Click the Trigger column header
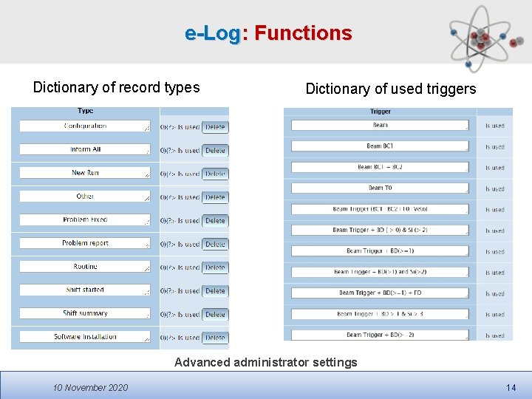 tap(380, 112)
